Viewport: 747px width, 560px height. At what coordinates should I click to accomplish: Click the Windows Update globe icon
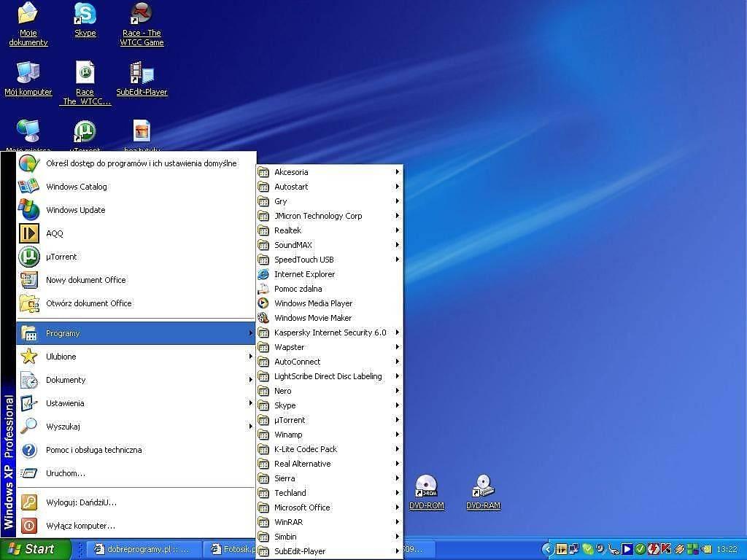29,210
